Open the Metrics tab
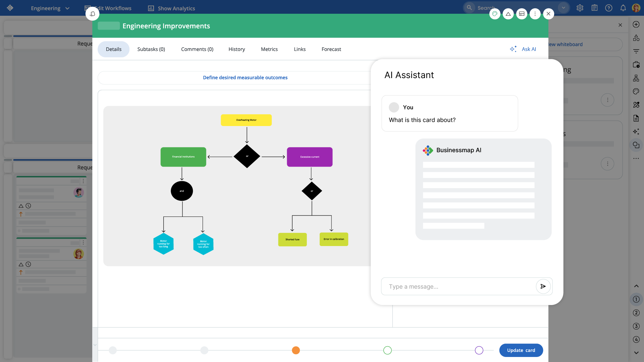 coord(269,49)
